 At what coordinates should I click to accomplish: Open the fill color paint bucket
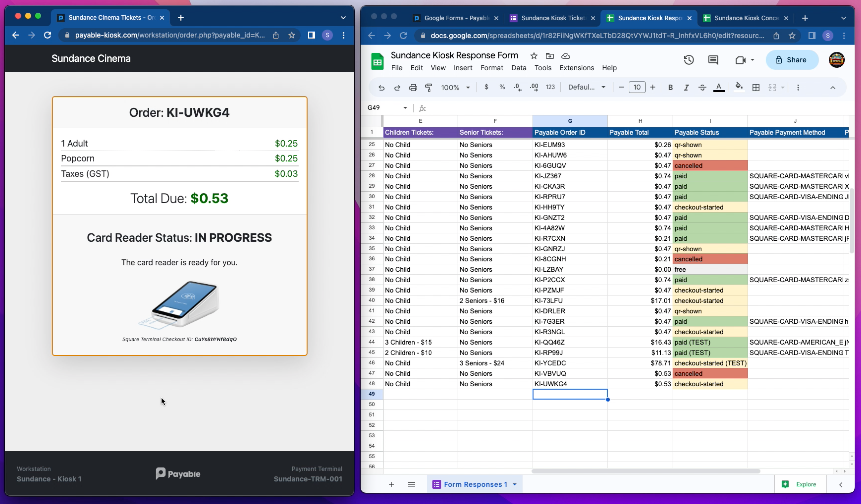[x=739, y=87]
